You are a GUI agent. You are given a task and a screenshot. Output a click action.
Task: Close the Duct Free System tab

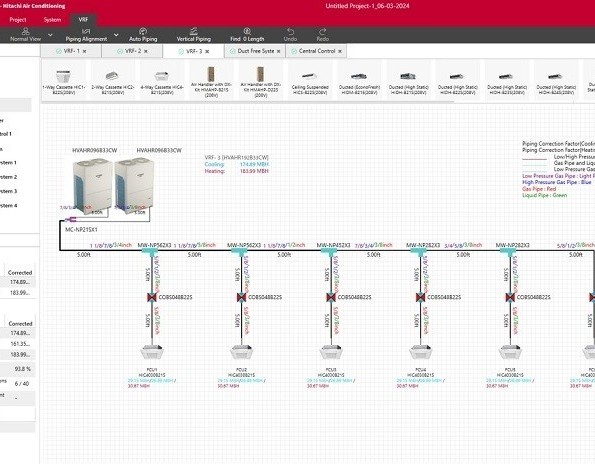point(279,51)
